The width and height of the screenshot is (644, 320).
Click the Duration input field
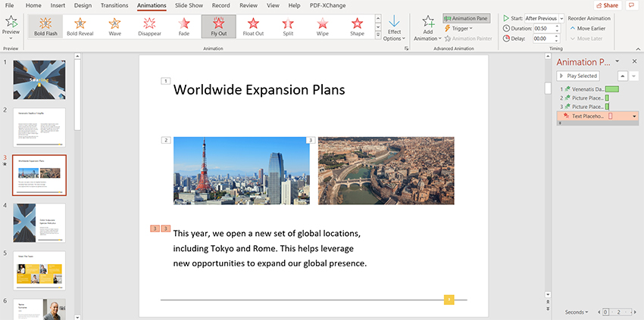[543, 28]
